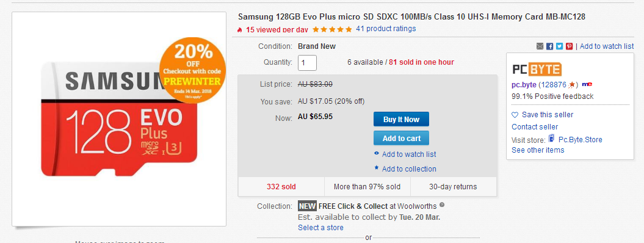Screen dimensions: 644x243
Task: Share listing on Facebook icon
Action: tap(549, 46)
